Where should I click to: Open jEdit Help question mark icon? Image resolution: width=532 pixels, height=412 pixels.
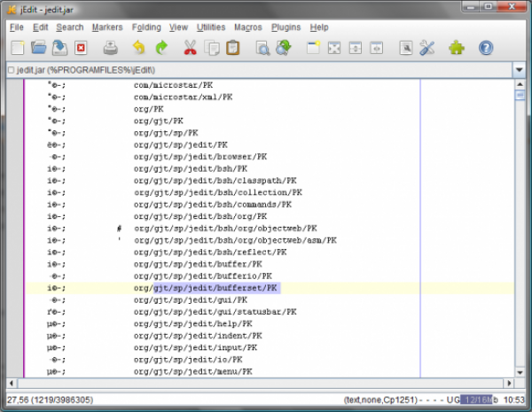point(486,48)
